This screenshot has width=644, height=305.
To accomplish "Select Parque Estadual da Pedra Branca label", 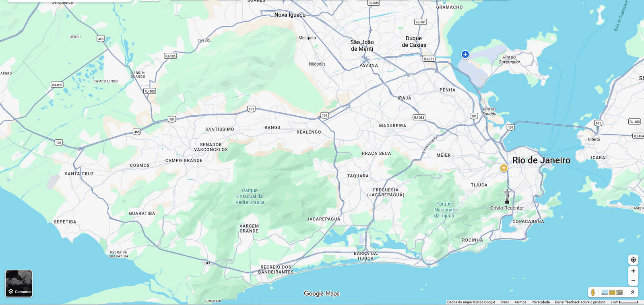I will pos(250,197).
